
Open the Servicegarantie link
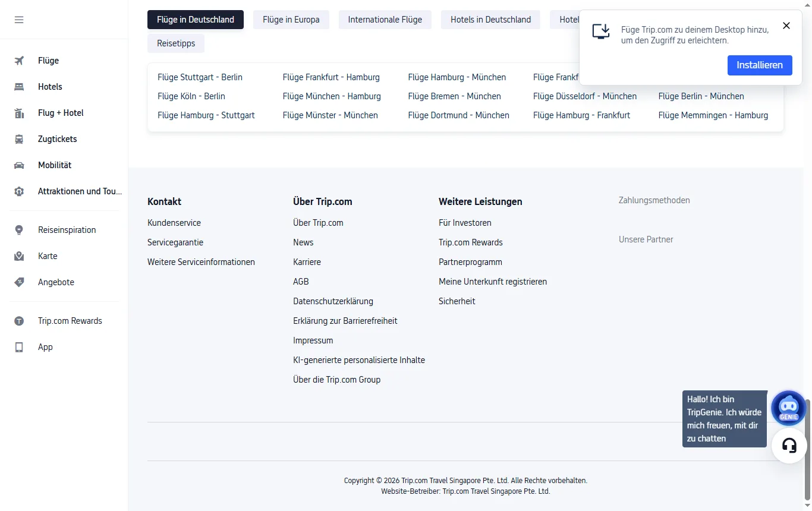click(x=175, y=242)
